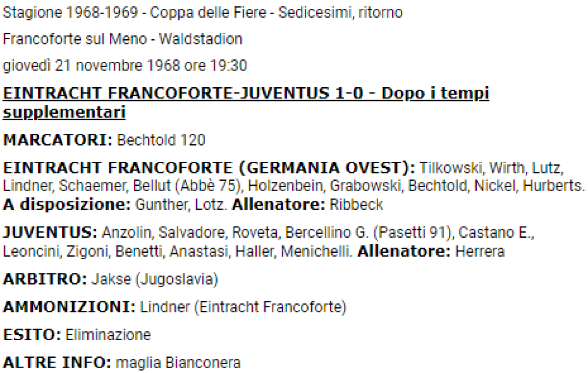Click the 'maglia Bianconera' text
Screen dimensions: 588x373
[x=178, y=363]
